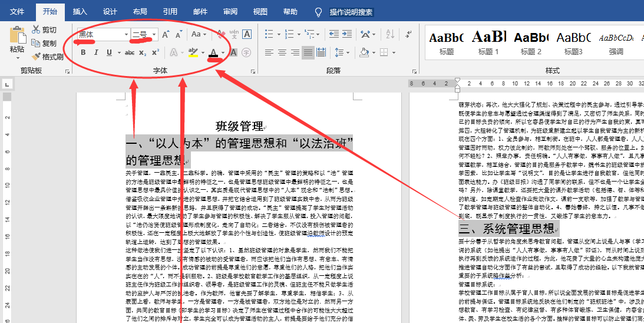Click the Cut (剪切) scissors button
This screenshot has width=644, height=323.
44,29
